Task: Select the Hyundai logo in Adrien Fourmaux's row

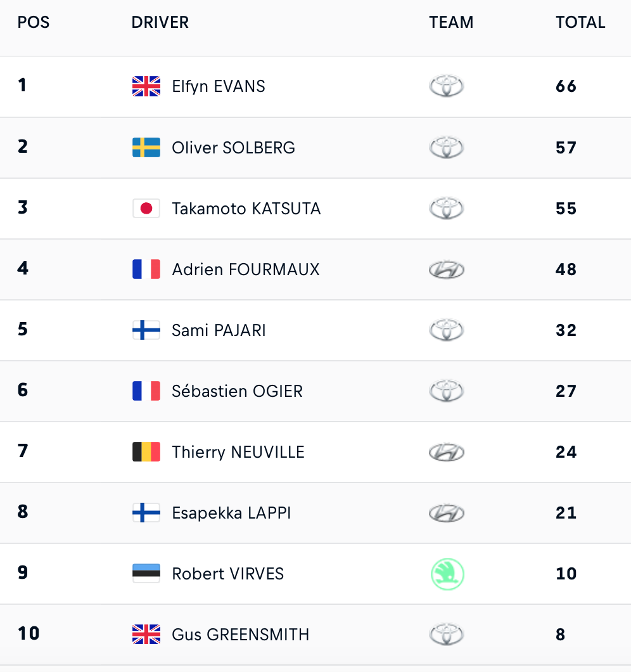Action: click(x=447, y=269)
